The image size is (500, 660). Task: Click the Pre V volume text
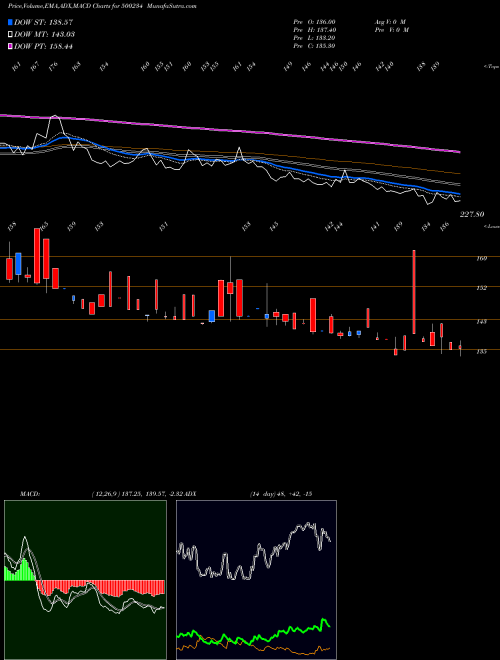click(391, 30)
